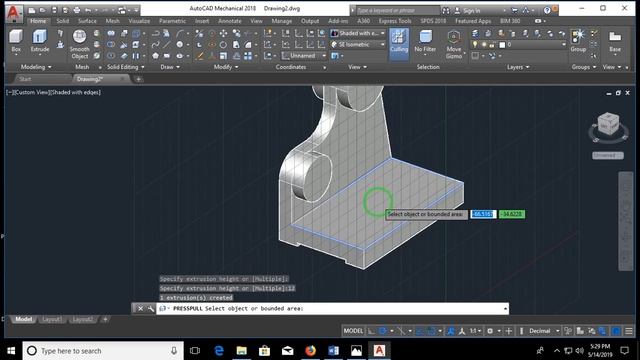Click the Plot printer icon
This screenshot has width=640, height=360.
[x=76, y=10]
